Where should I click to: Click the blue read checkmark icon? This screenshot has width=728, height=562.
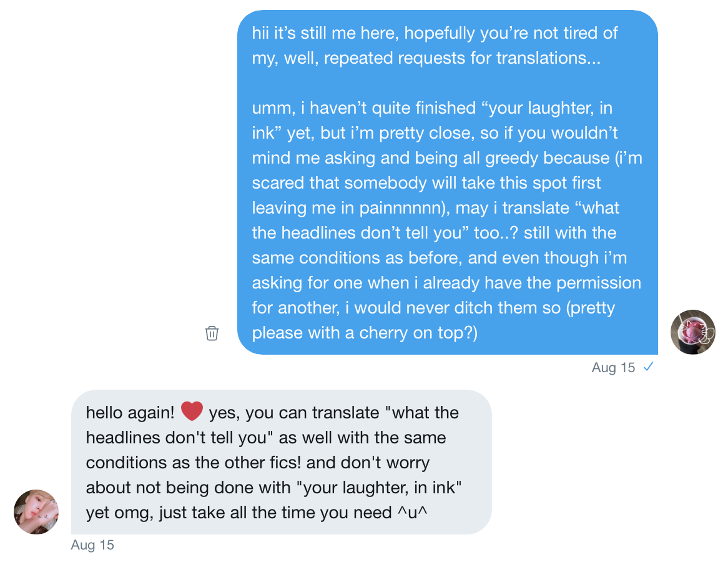[648, 367]
